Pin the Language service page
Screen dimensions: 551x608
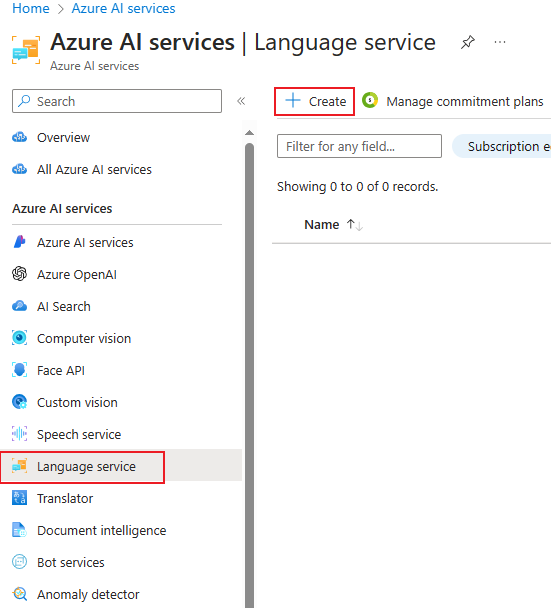(x=468, y=42)
